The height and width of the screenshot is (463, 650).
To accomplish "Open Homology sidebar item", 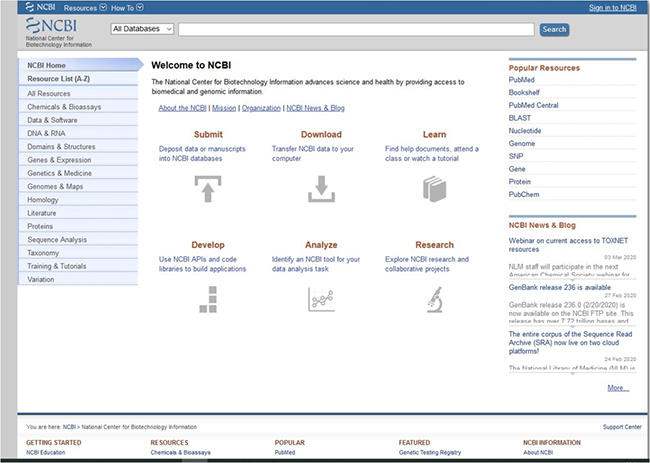I will [78, 199].
